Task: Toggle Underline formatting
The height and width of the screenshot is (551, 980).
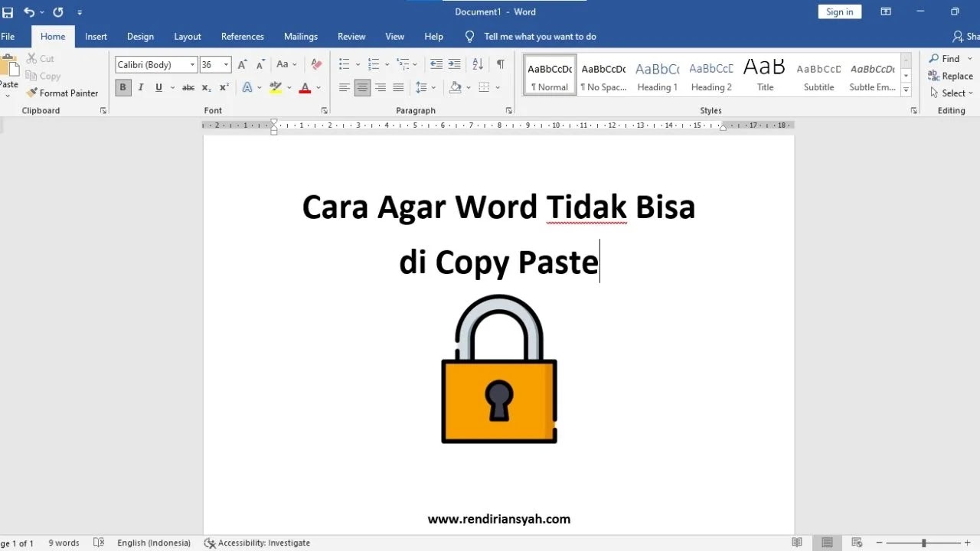Action: coord(158,87)
